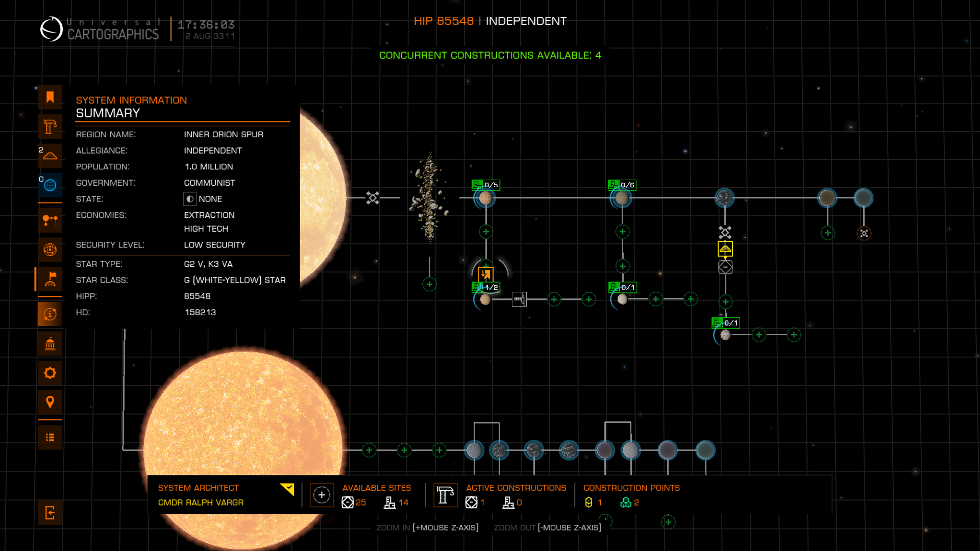Click the Universal Cartographics logo
Screen dimensions: 980x551
[x=100, y=29]
